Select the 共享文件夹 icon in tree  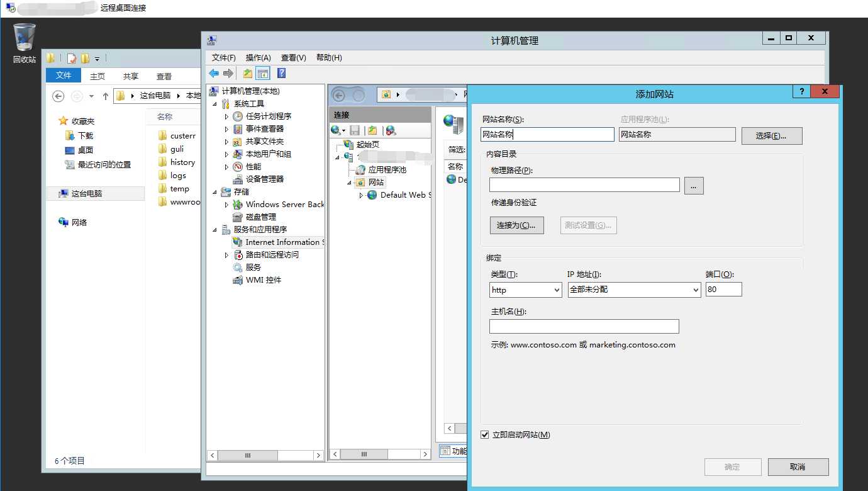(x=238, y=142)
